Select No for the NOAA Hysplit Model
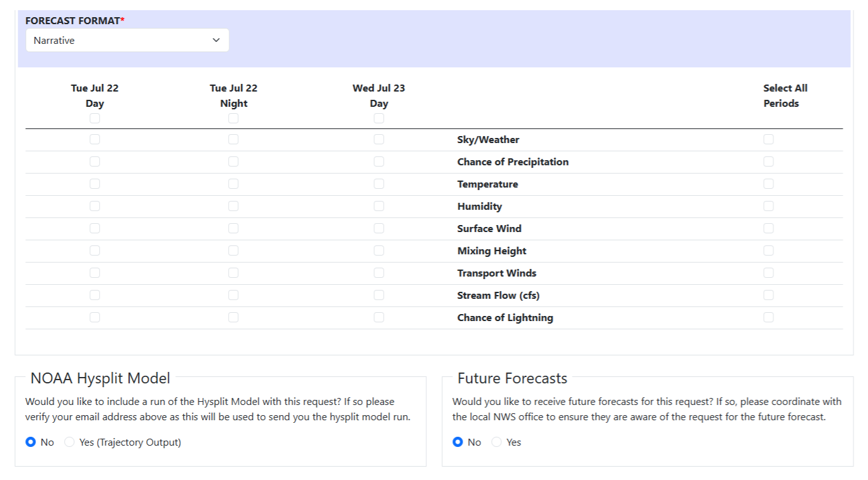The width and height of the screenshot is (868, 480). (x=29, y=442)
